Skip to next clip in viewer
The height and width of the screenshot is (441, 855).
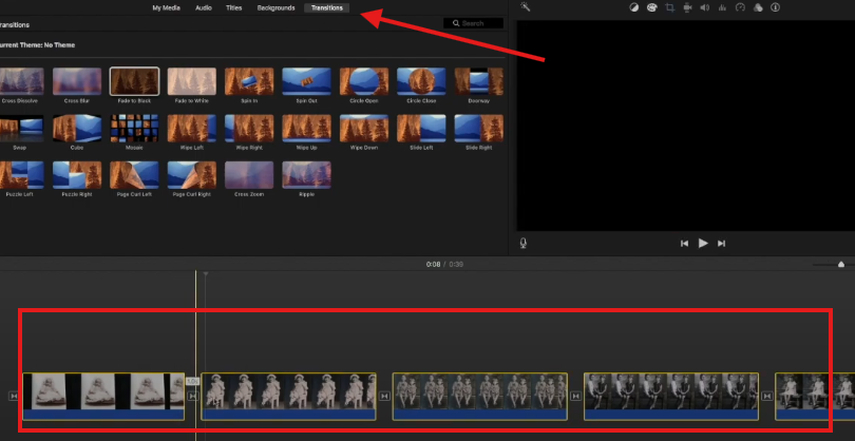721,244
